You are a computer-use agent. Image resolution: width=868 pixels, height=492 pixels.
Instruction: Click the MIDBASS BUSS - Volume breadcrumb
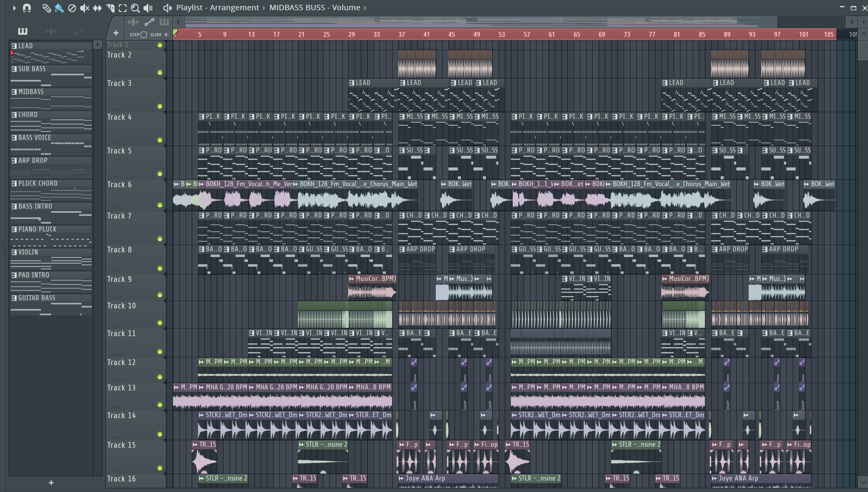pos(315,8)
